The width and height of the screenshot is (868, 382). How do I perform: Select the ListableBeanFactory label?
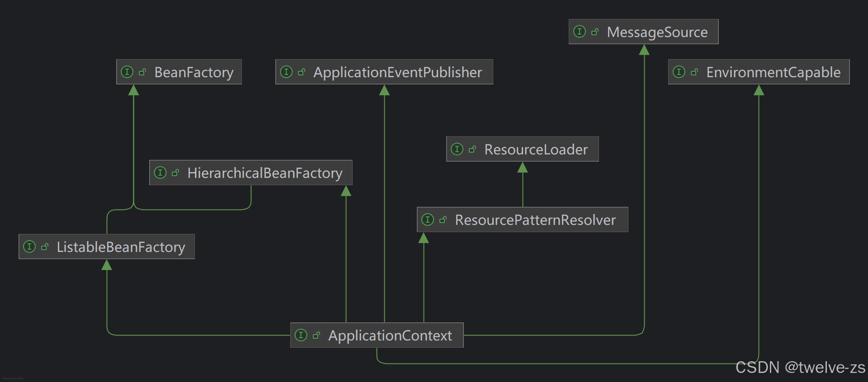point(121,247)
